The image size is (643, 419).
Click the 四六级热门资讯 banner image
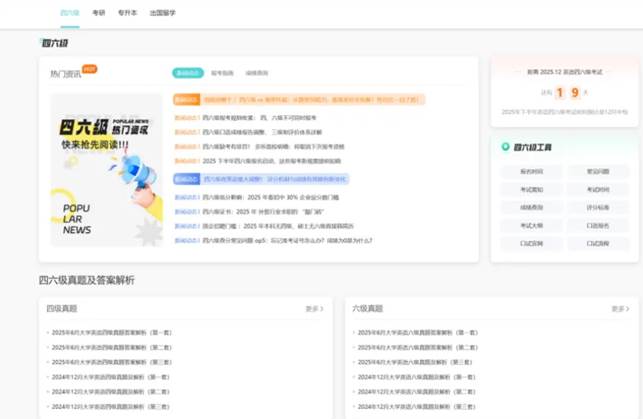point(107,169)
